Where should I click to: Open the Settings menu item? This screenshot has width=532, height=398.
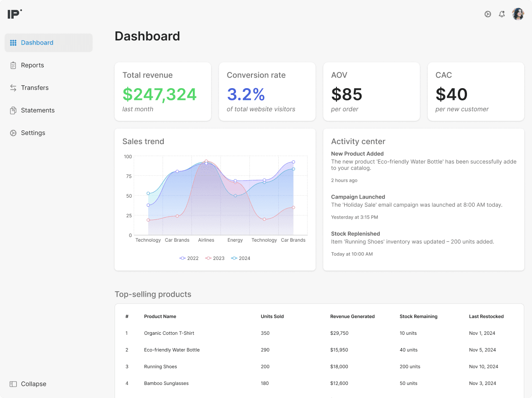(x=49, y=133)
